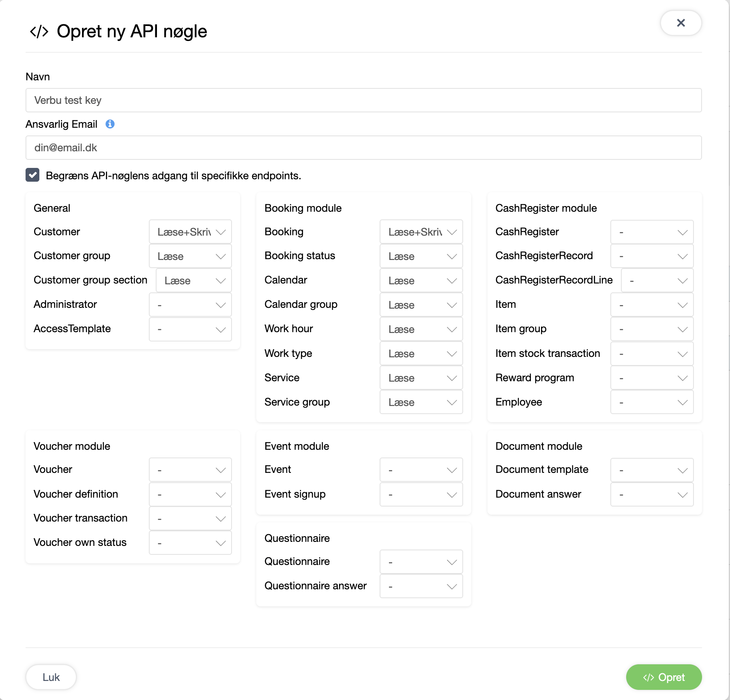Open the Customer permission dropdown
This screenshot has width=730, height=700.
point(190,232)
